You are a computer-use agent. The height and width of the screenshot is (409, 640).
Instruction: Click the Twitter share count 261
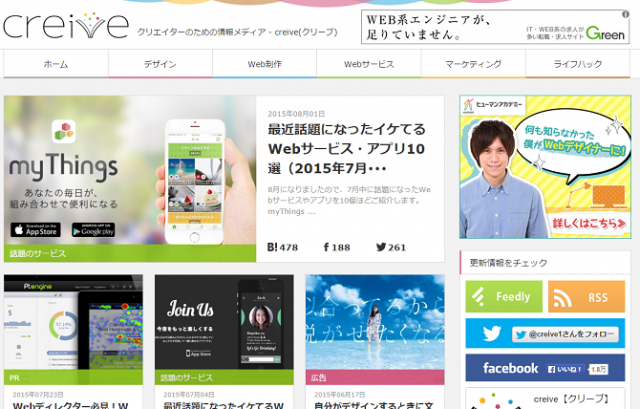click(x=391, y=247)
